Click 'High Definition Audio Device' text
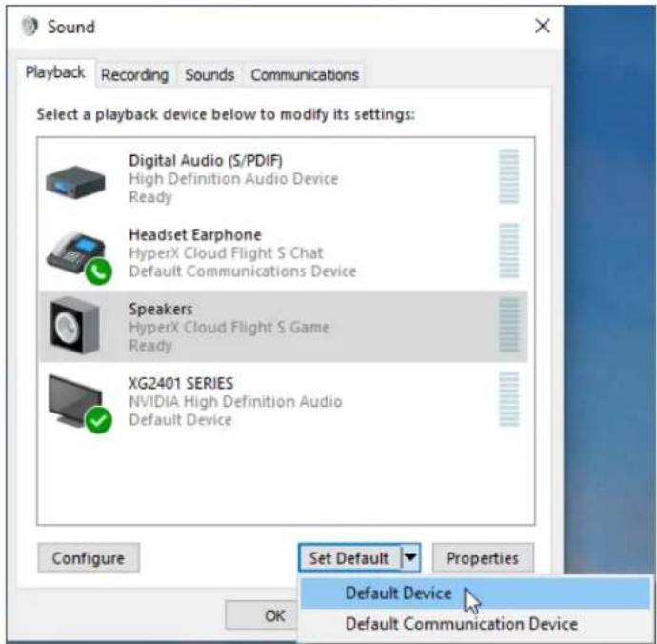Viewport: 657px width, 644px height. tap(234, 179)
